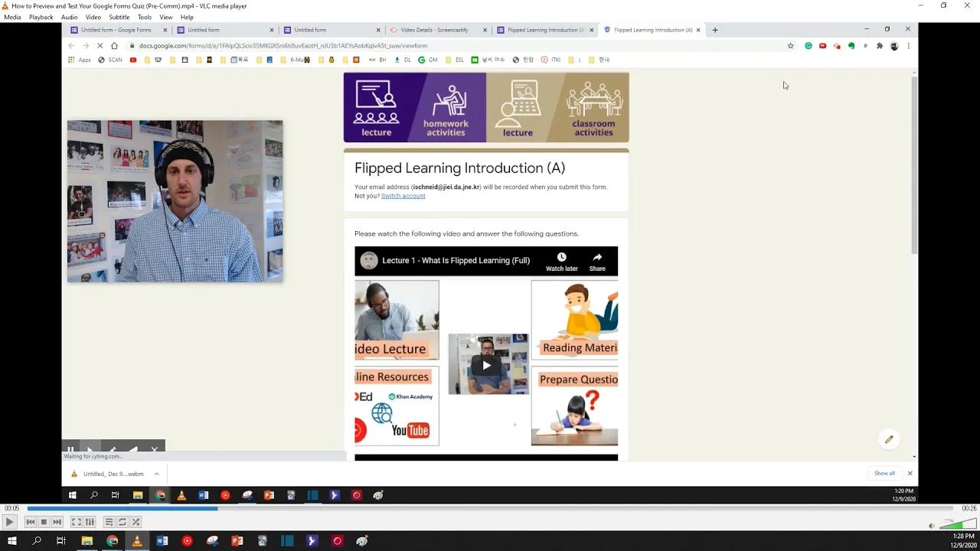980x551 pixels.
Task: Open the Audio menu
Action: click(x=69, y=17)
